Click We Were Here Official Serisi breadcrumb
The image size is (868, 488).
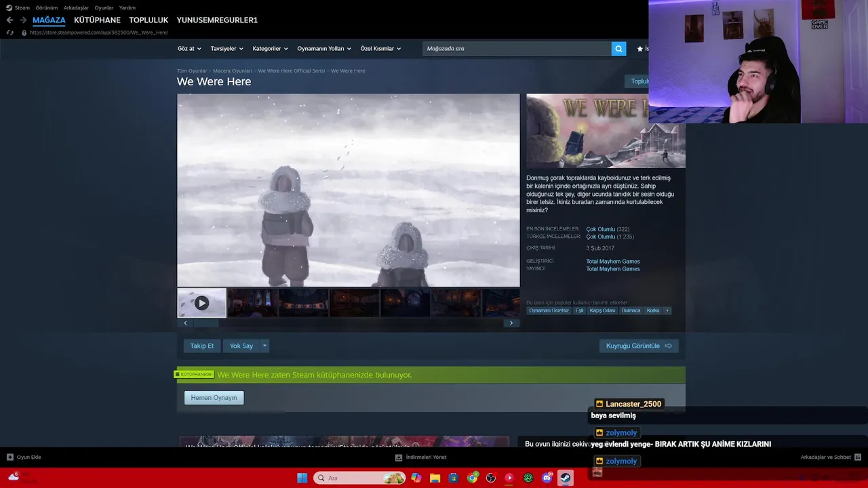(292, 70)
